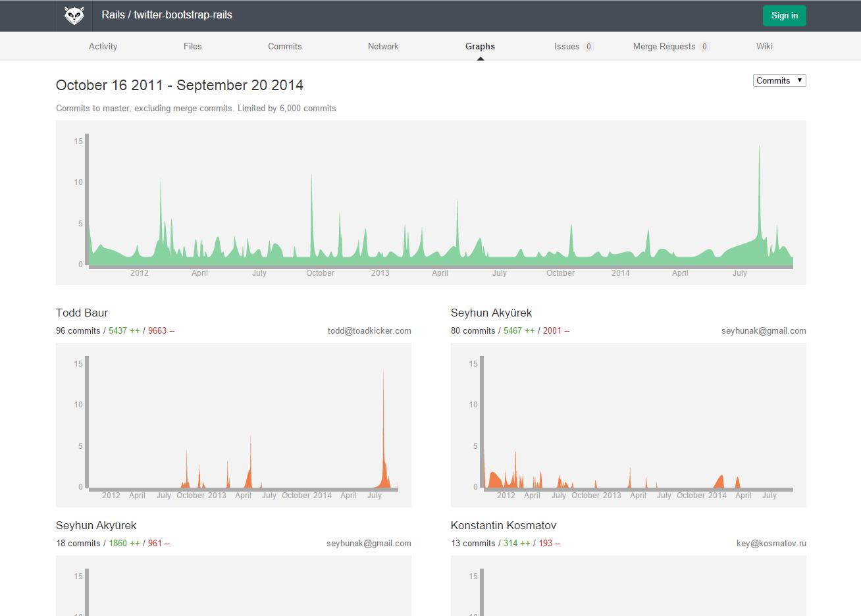Click the green Sign in button
861x616 pixels.
click(784, 16)
